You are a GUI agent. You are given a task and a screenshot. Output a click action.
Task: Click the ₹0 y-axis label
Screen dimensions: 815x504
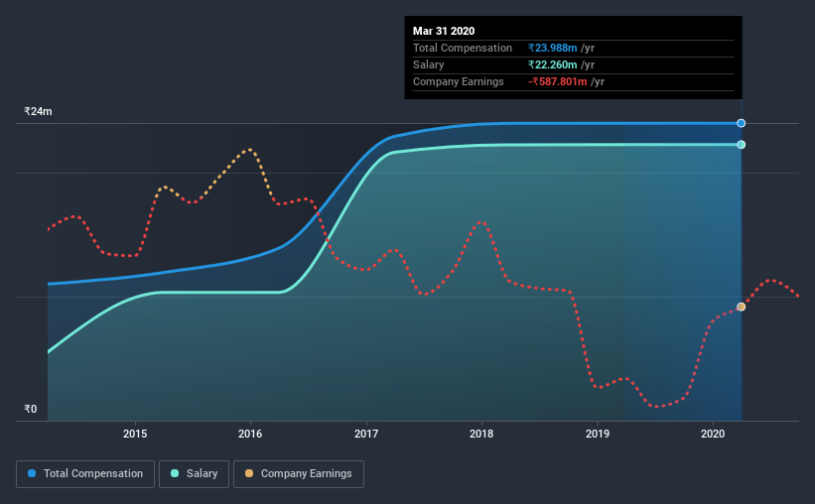(x=31, y=409)
